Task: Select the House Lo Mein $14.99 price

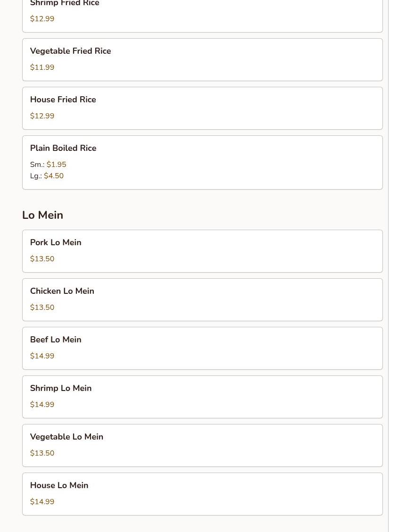Action: pyautogui.click(x=42, y=502)
